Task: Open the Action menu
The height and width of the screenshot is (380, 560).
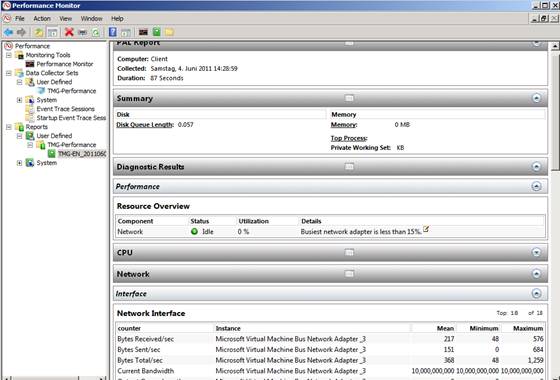Action: click(x=42, y=19)
